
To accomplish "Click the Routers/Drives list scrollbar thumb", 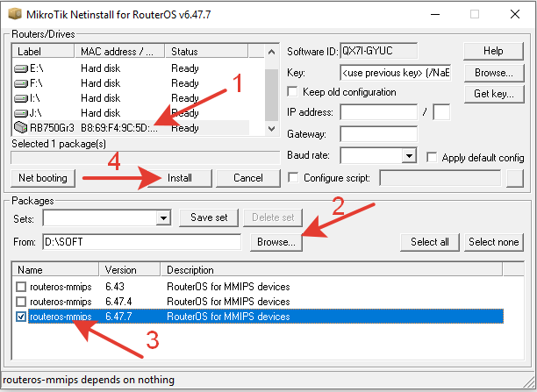I will click(272, 96).
